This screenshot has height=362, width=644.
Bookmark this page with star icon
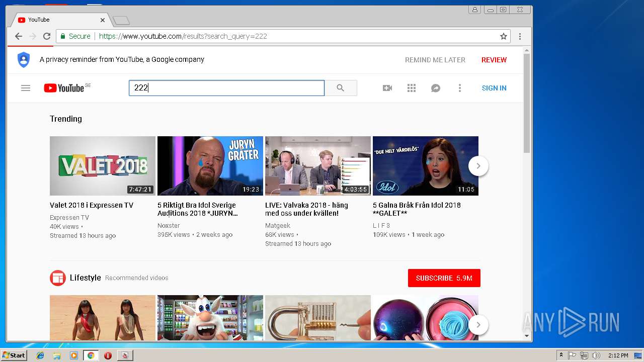tap(503, 36)
